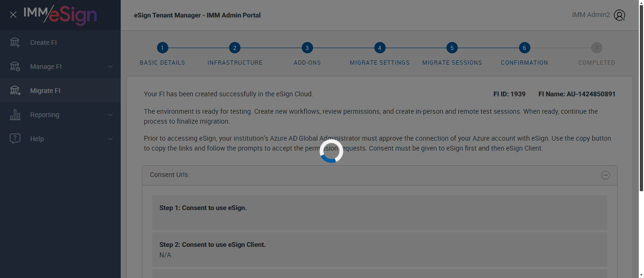Click eSign Tenant Manager page title
The image size is (644, 278).
coord(197,15)
